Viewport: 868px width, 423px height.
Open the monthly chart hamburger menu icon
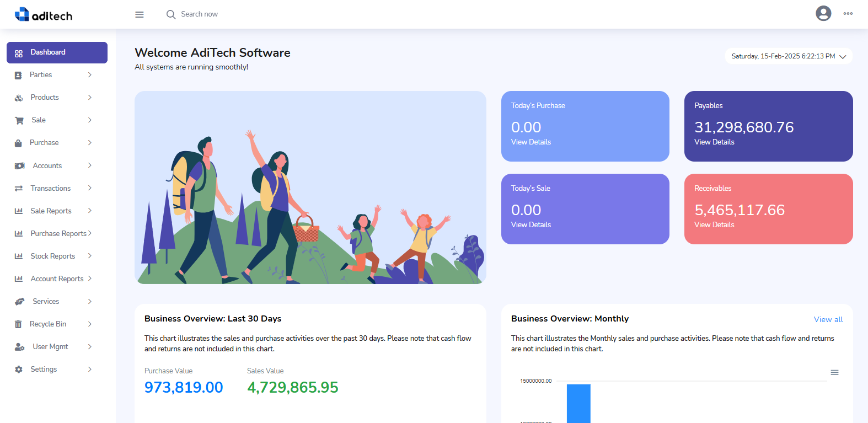[x=834, y=373]
